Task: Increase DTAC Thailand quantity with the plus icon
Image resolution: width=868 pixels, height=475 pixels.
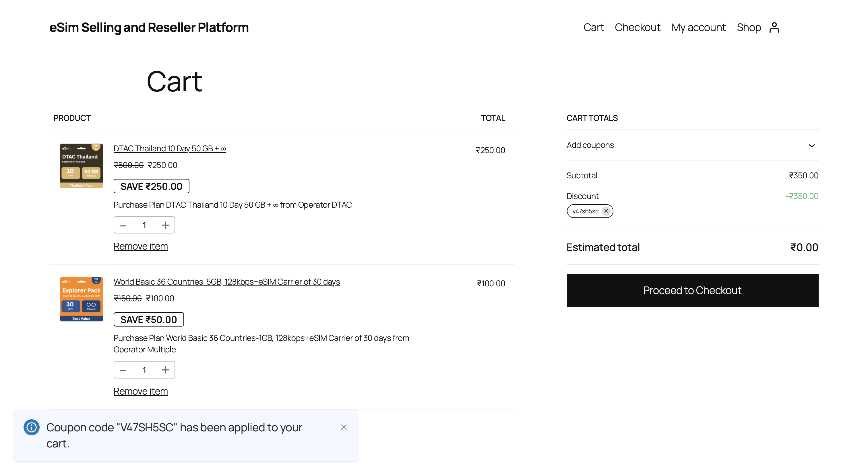Action: tap(165, 225)
